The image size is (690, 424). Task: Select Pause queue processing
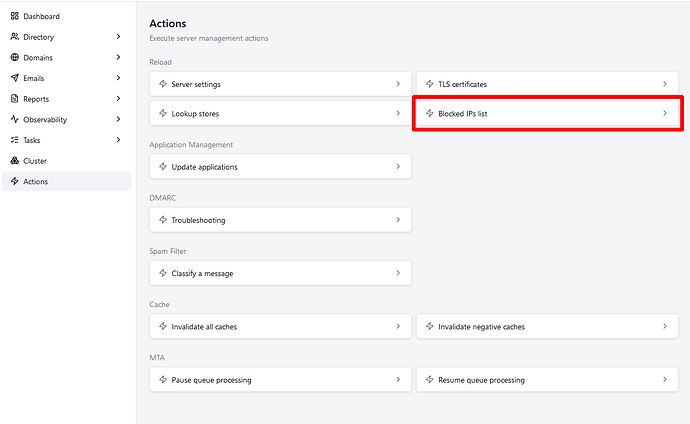coord(280,380)
